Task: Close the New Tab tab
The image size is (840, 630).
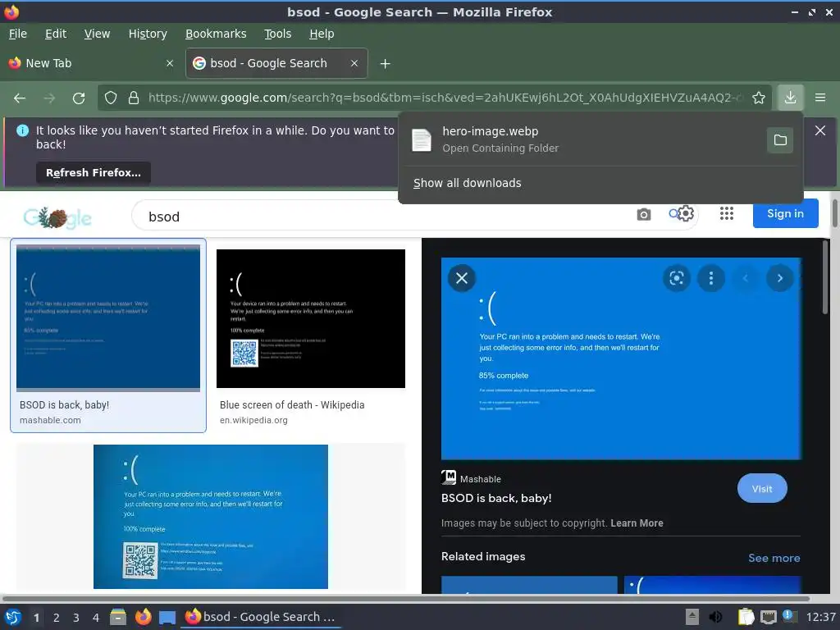Action: tap(170, 63)
